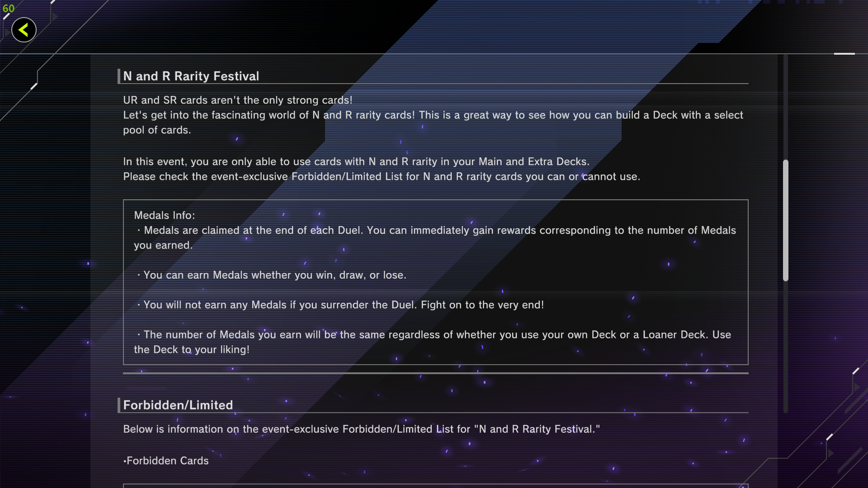
Task: Click the "·Forbidden Cards" label
Action: click(x=166, y=460)
